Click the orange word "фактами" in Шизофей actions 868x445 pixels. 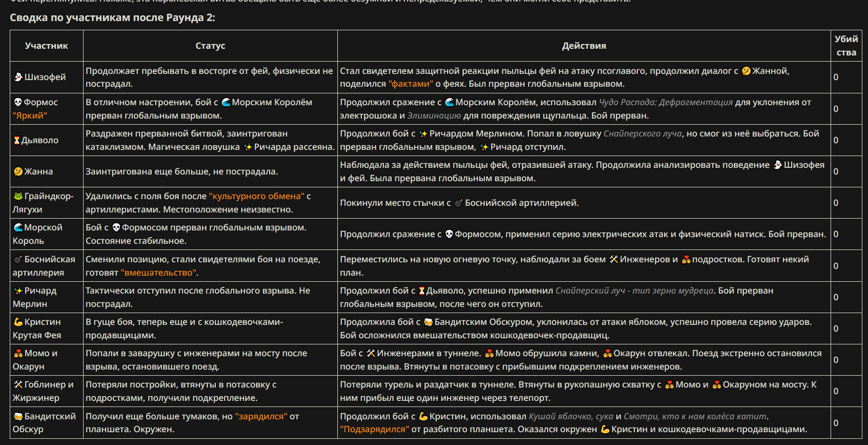point(411,84)
